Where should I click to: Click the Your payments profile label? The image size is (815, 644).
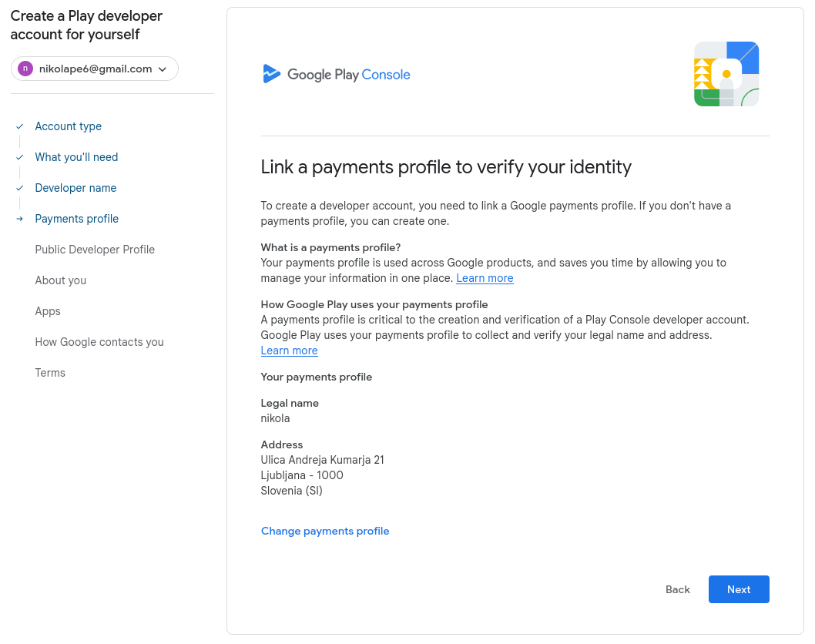click(317, 377)
